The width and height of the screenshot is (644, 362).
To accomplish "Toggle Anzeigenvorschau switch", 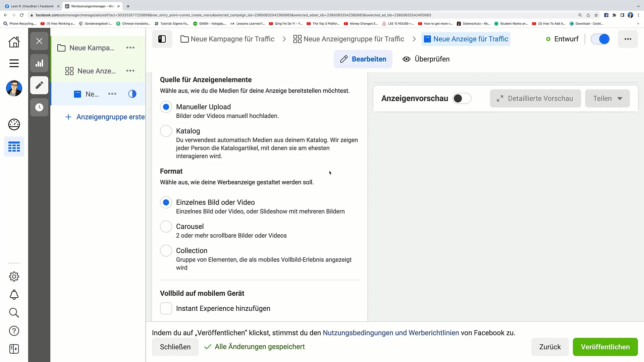I will (x=462, y=99).
